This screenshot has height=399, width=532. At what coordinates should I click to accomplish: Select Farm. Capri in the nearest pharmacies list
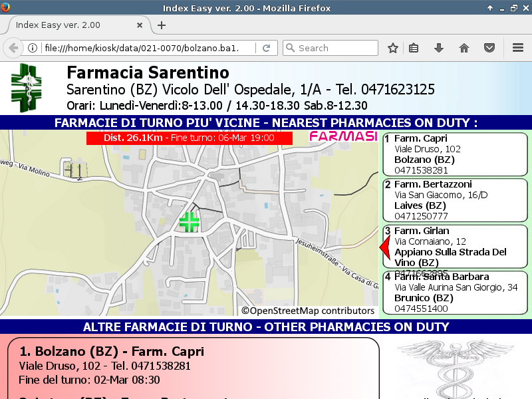click(455, 154)
